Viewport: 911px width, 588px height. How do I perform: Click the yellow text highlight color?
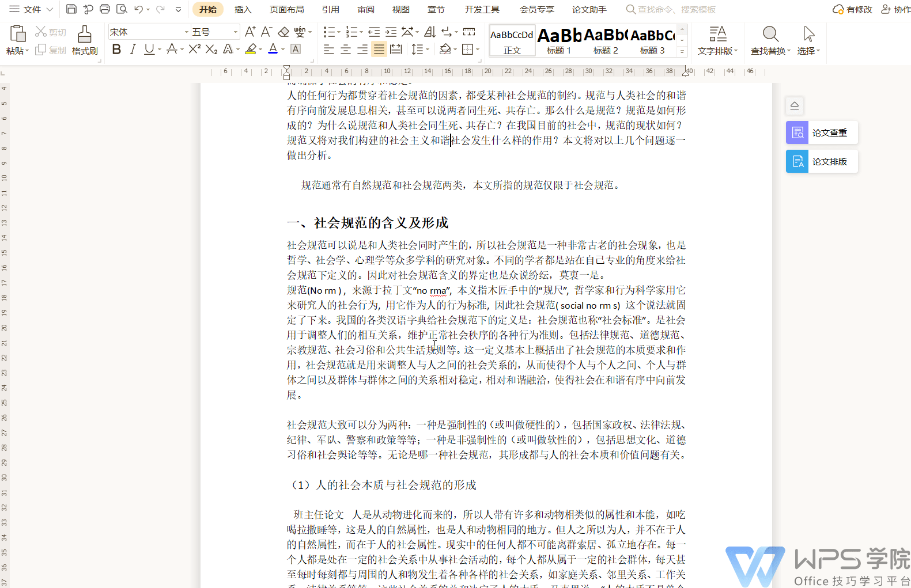coord(251,50)
